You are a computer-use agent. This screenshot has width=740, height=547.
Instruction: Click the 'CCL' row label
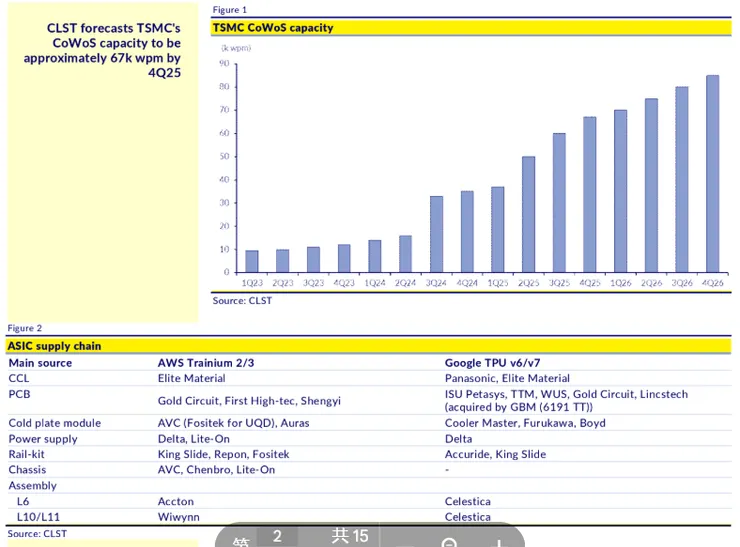19,379
